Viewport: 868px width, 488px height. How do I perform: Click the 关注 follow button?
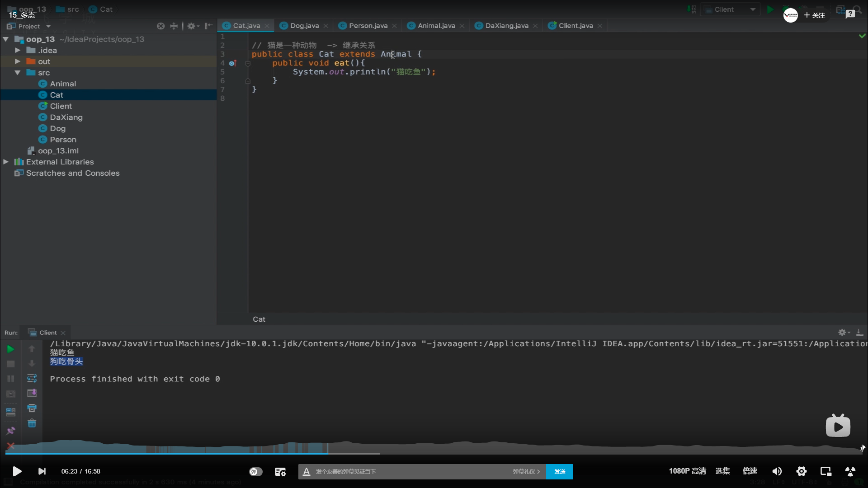pyautogui.click(x=814, y=15)
